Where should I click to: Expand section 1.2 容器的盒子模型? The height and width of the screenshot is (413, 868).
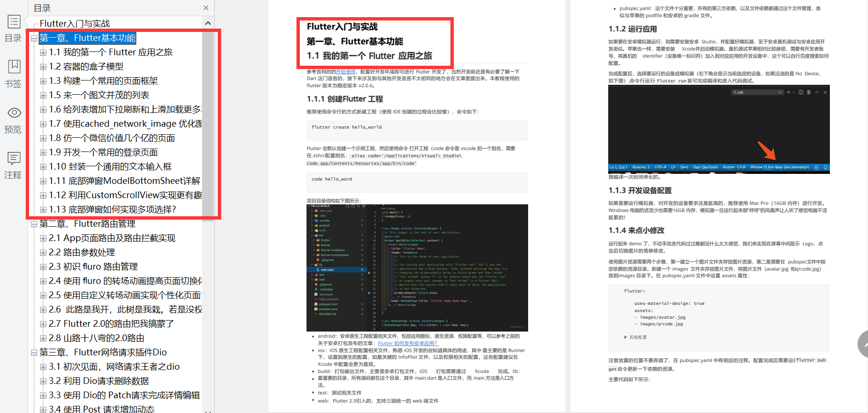pyautogui.click(x=43, y=67)
